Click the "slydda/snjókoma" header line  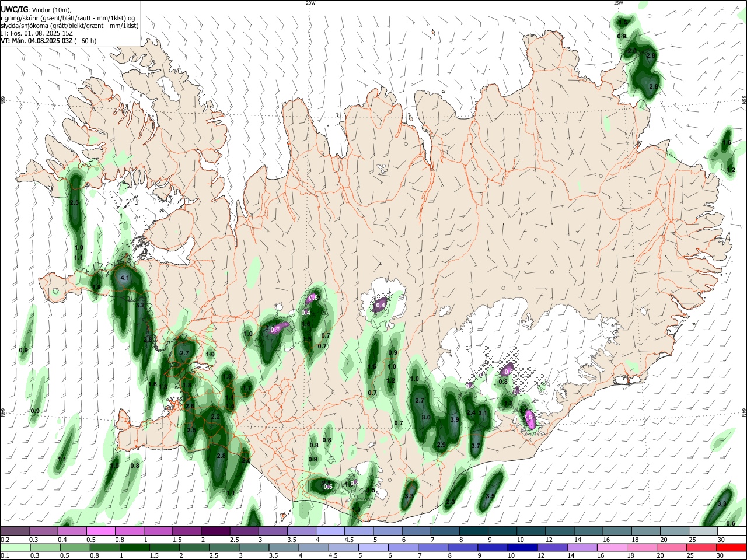click(x=69, y=26)
